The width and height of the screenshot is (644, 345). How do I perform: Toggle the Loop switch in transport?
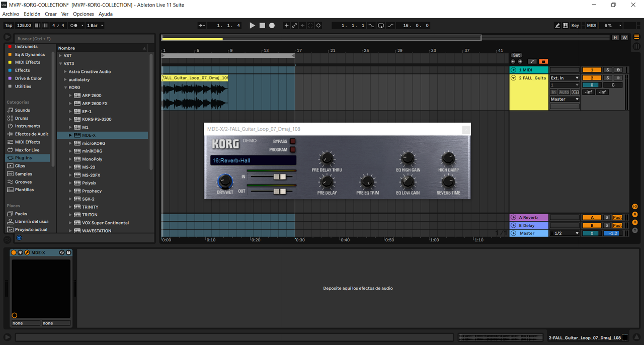tap(380, 25)
